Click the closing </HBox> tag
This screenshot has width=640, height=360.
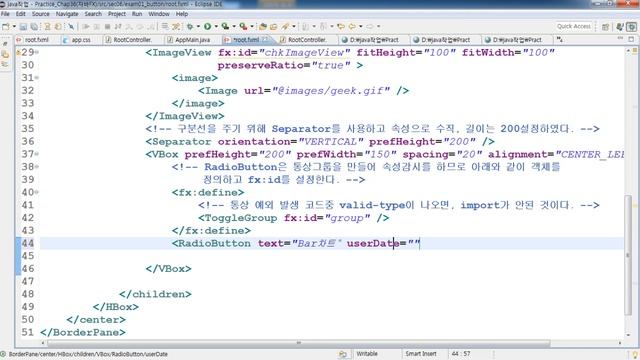coord(116,307)
